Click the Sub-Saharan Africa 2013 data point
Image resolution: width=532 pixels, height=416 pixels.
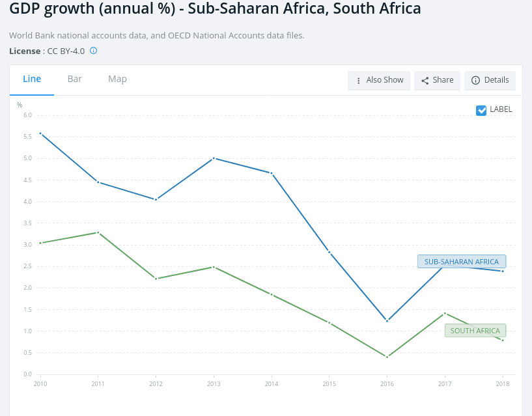tap(214, 158)
